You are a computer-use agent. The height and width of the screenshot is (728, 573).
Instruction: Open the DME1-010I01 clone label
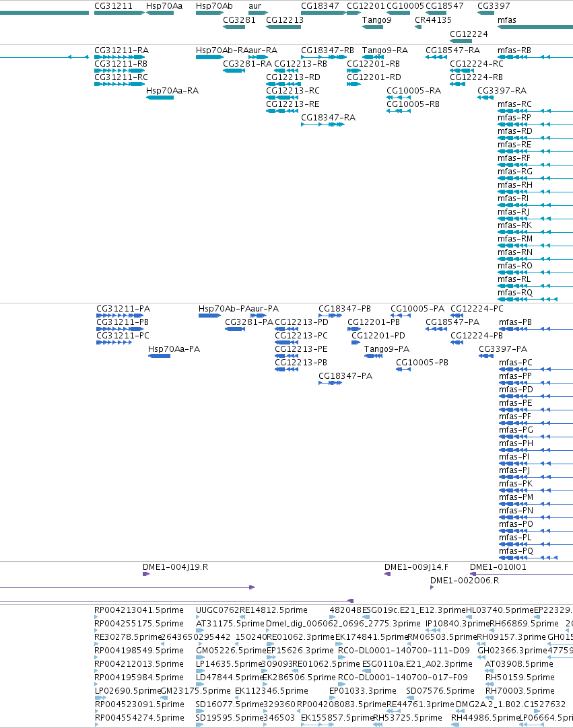498,567
